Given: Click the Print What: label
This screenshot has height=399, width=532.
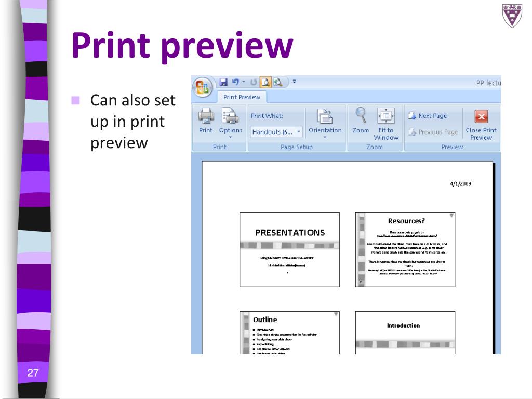Looking at the screenshot, I should point(267,116).
